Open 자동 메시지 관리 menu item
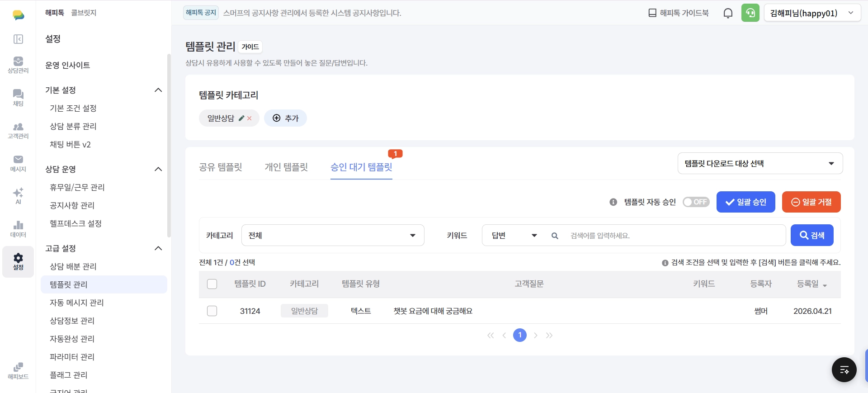 coord(77,303)
